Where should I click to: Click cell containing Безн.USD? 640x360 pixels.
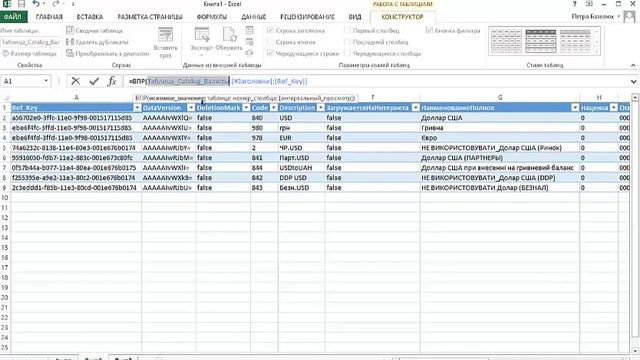click(x=302, y=187)
